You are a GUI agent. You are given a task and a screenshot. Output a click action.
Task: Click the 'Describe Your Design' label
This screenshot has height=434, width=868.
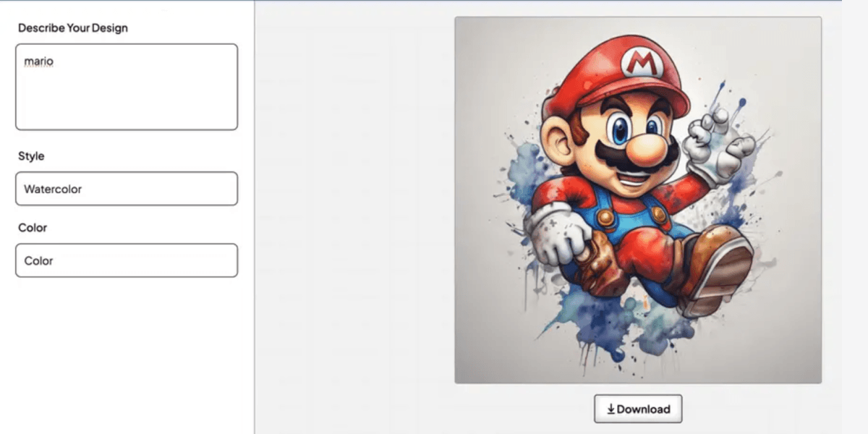click(x=73, y=28)
